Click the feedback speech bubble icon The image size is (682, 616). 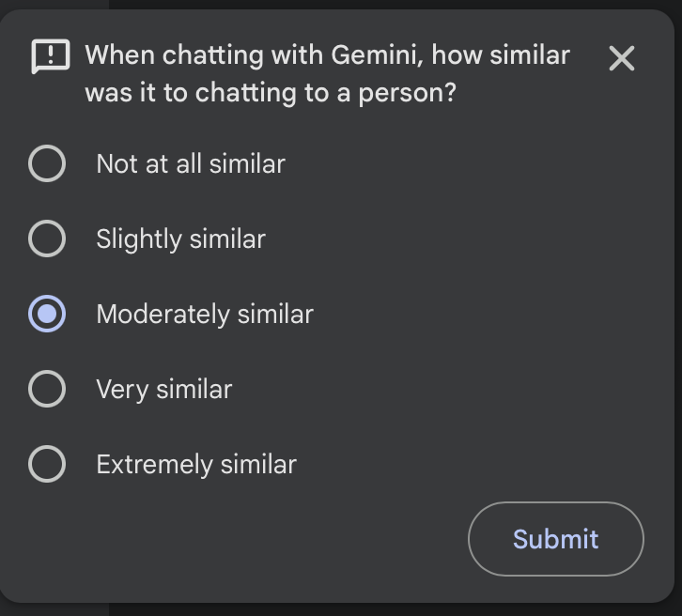[x=51, y=56]
